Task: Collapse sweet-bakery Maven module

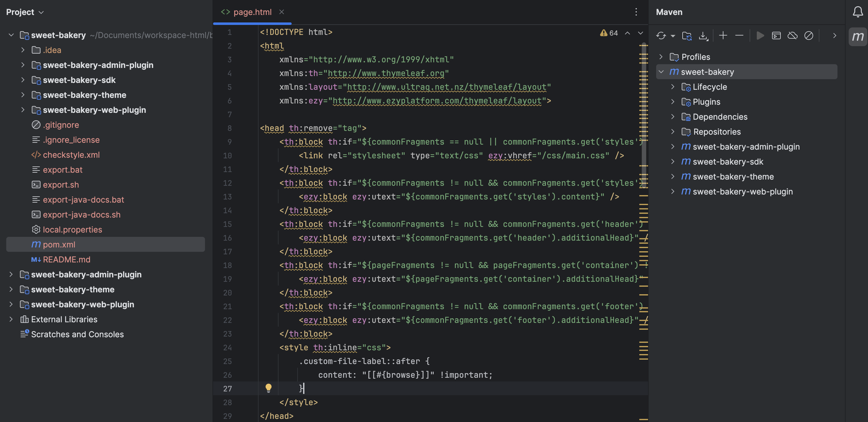Action: coord(661,72)
